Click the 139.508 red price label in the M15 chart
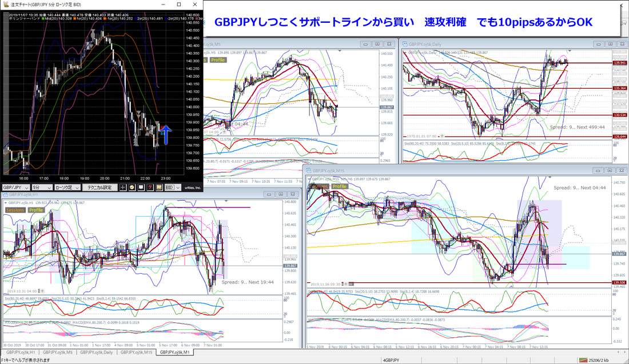Viewport: 629px width, 364px height. pyautogui.click(x=620, y=283)
